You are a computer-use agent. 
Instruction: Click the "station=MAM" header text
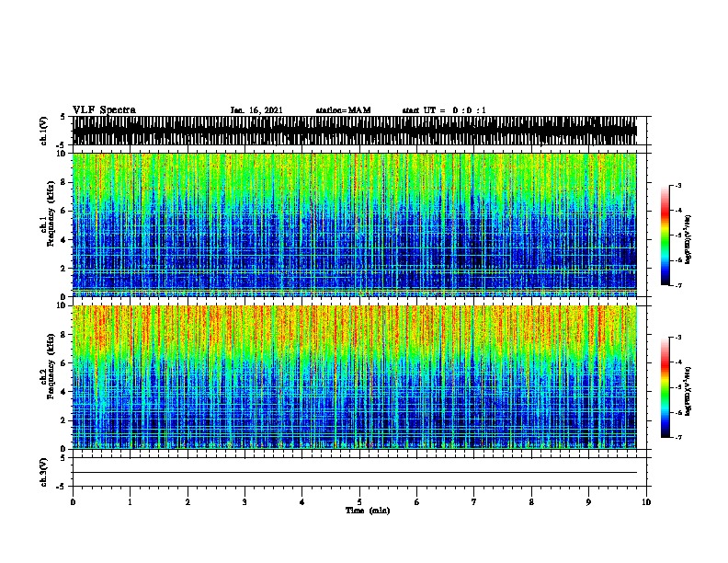pyautogui.click(x=343, y=110)
